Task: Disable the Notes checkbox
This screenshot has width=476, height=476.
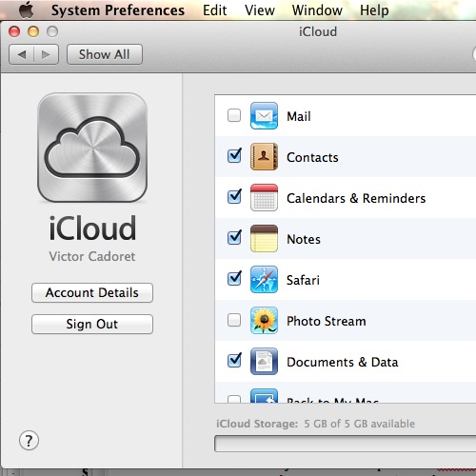Action: click(x=234, y=238)
